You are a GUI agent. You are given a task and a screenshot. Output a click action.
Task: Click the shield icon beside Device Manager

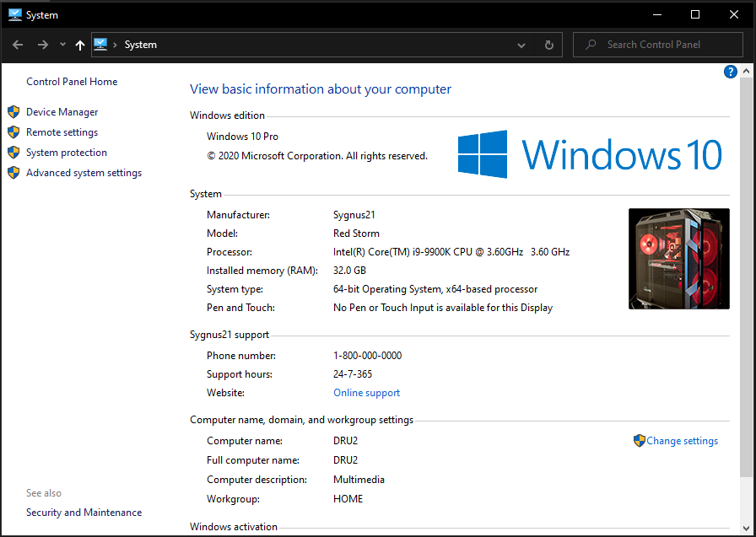[x=13, y=112]
